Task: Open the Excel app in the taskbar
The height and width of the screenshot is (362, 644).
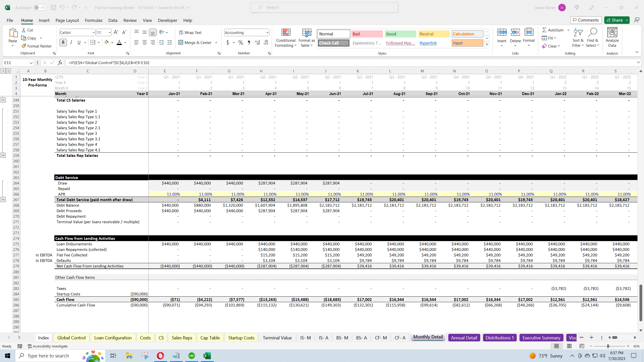Action: 207,356
